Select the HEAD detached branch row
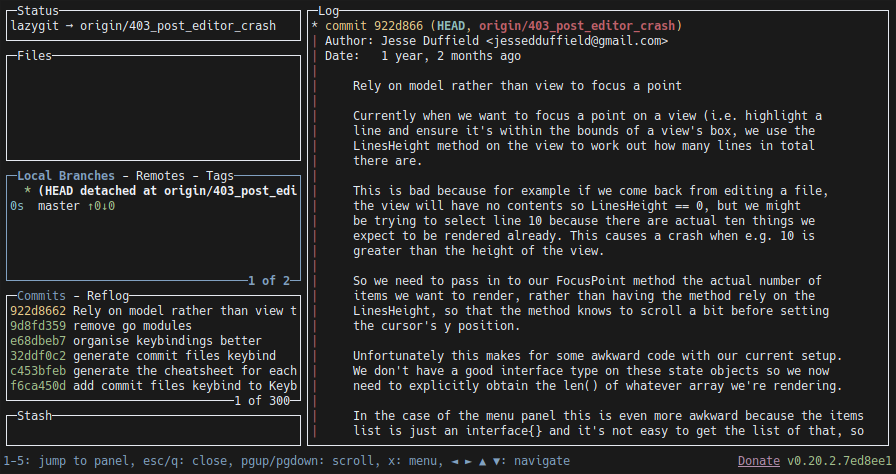 (153, 191)
